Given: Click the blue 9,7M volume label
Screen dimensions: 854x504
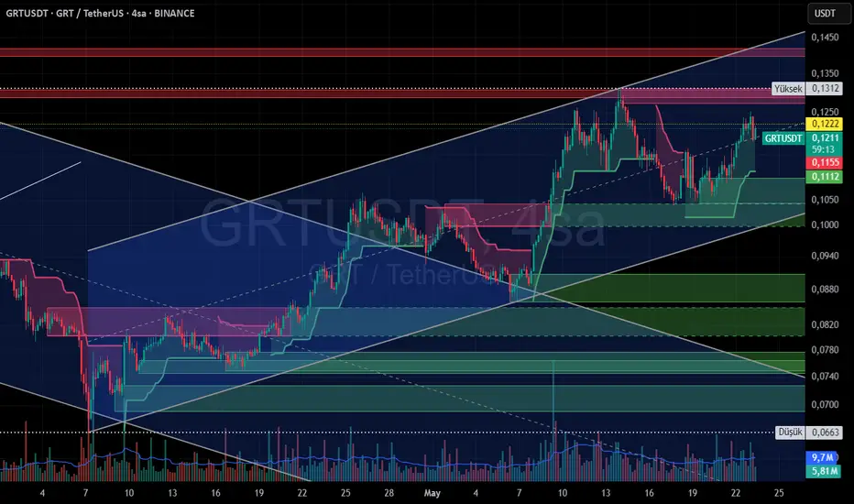Looking at the screenshot, I should [823, 457].
